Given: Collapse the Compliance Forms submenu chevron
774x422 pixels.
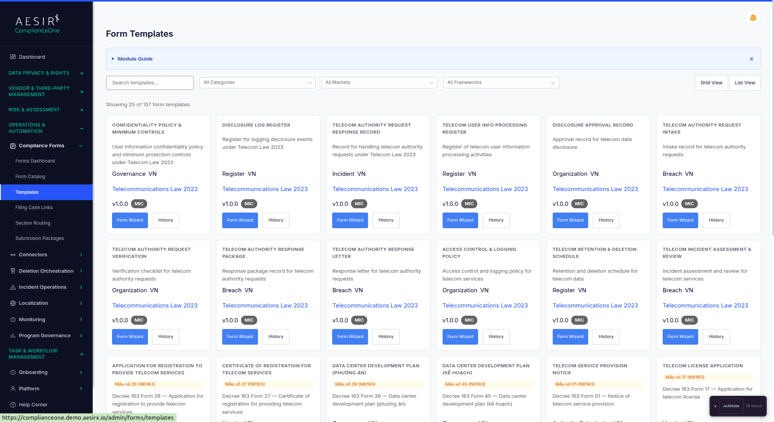Looking at the screenshot, I should pyautogui.click(x=81, y=146).
